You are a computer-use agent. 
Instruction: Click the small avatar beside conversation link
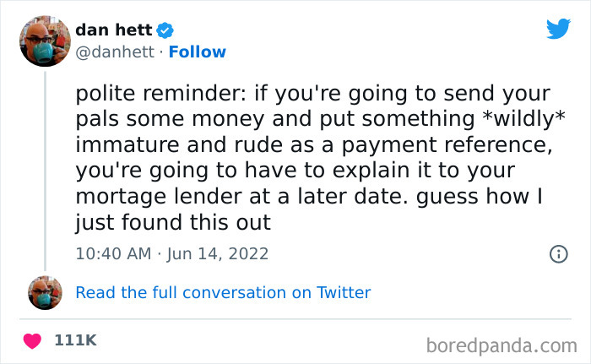pyautogui.click(x=45, y=292)
